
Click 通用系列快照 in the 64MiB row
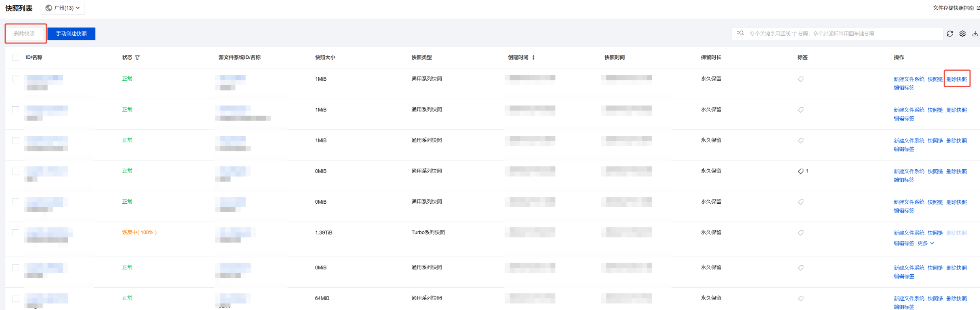point(427,298)
